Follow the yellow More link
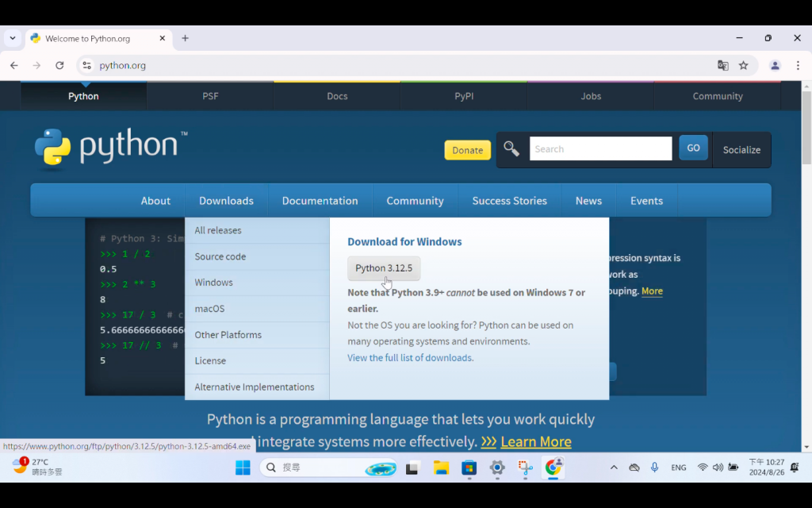812x508 pixels. (652, 291)
